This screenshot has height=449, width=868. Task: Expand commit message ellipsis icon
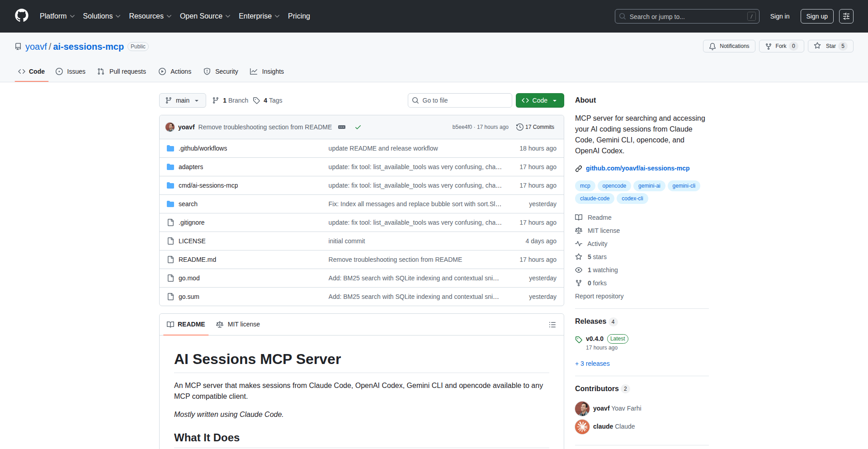[342, 127]
